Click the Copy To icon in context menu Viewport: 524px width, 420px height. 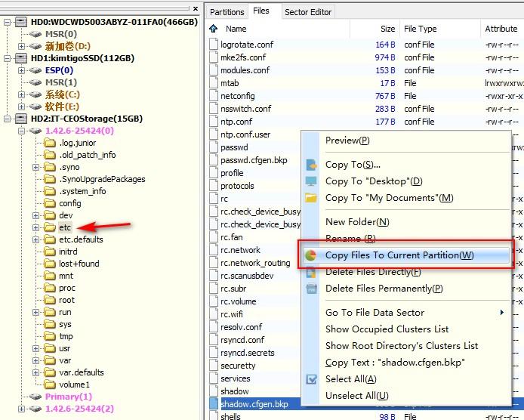311,165
